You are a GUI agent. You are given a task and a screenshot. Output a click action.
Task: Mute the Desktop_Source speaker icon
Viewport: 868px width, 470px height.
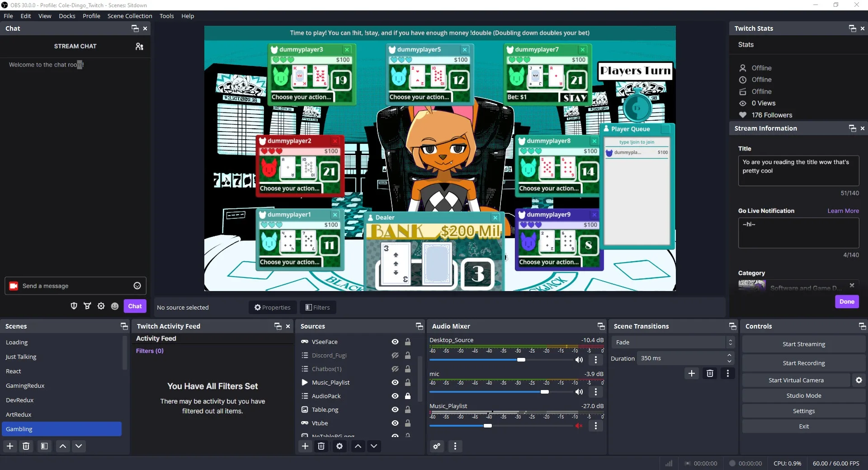579,360
